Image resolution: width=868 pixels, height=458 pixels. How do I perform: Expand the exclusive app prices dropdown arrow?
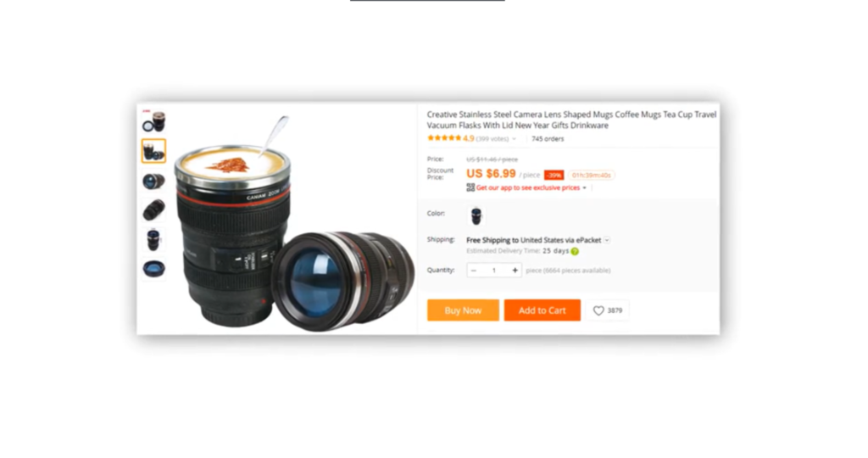[585, 188]
